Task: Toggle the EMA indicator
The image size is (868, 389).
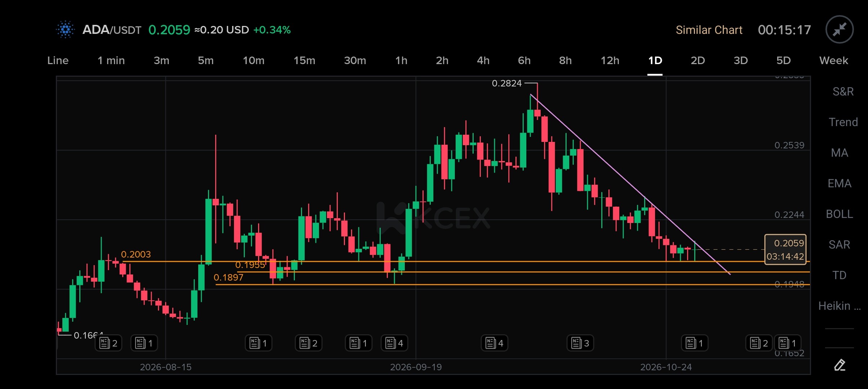Action: pos(840,183)
